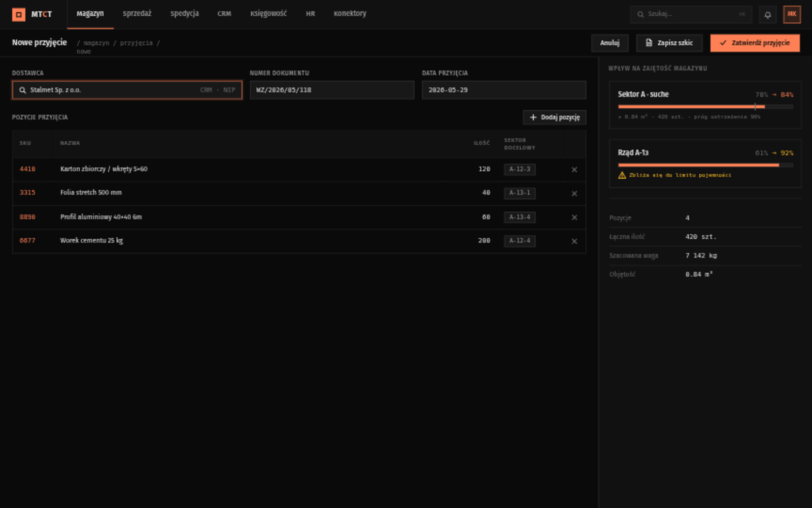Click the Anuluj button
Viewport: 812px width, 508px height.
coord(610,43)
